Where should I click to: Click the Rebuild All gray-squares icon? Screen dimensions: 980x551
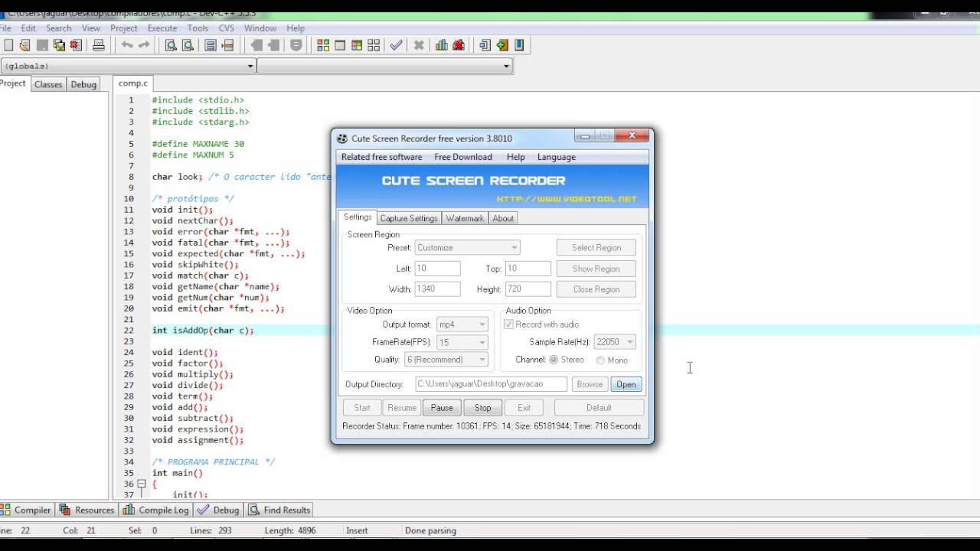374,45
